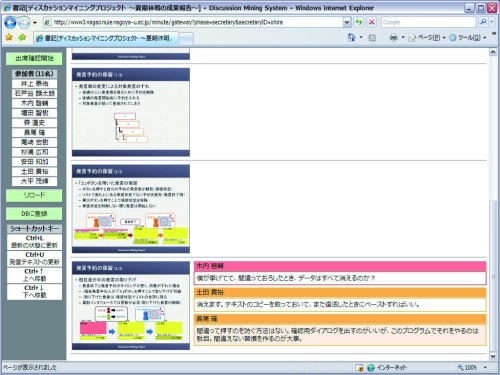The height and width of the screenshot is (375, 500).
Task: Click the Ctrl+L 最新の状態に更新 shortcut
Action: (34, 242)
